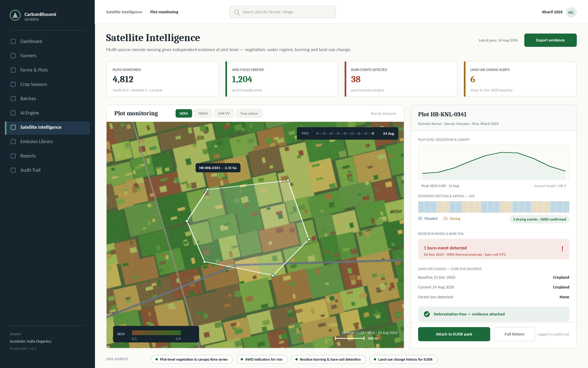Click Plot-level vegetation & canopy time series chip

tap(192, 359)
